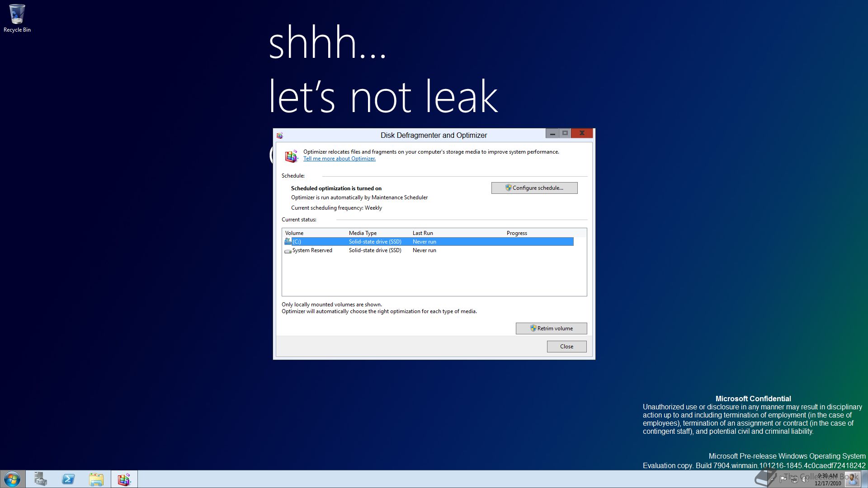Sort the list by the Volume column header

pos(315,233)
